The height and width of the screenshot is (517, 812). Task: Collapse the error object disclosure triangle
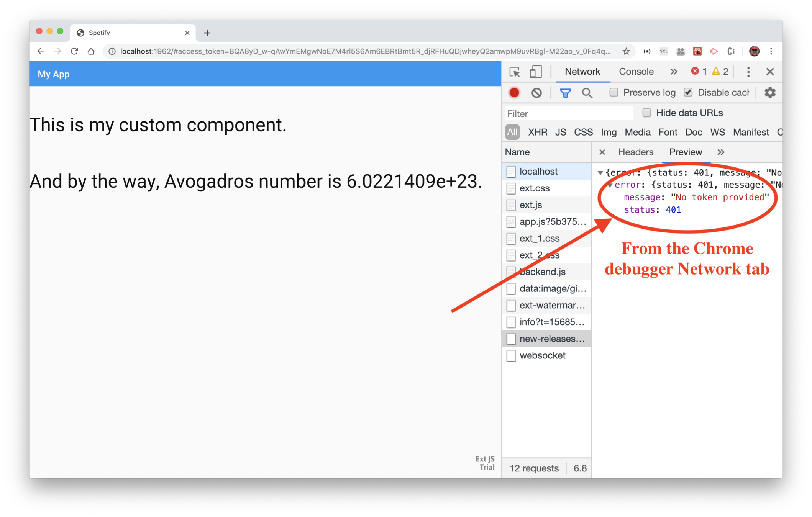tap(610, 185)
